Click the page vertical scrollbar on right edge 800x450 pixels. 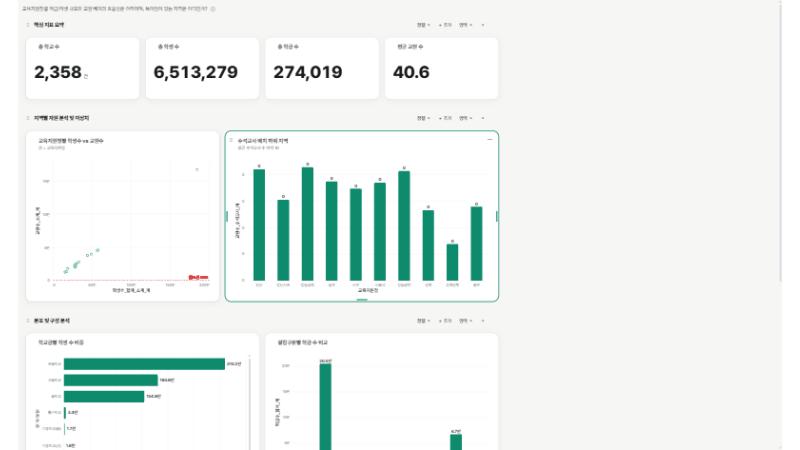tap(780, 140)
